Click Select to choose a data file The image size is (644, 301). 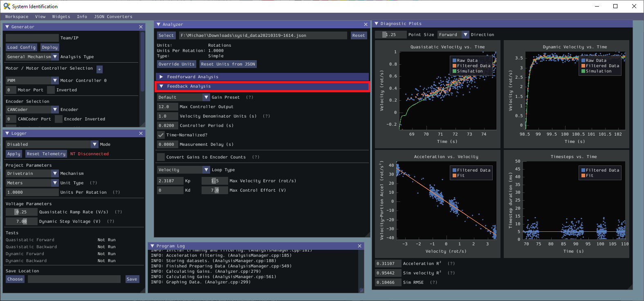tap(166, 36)
